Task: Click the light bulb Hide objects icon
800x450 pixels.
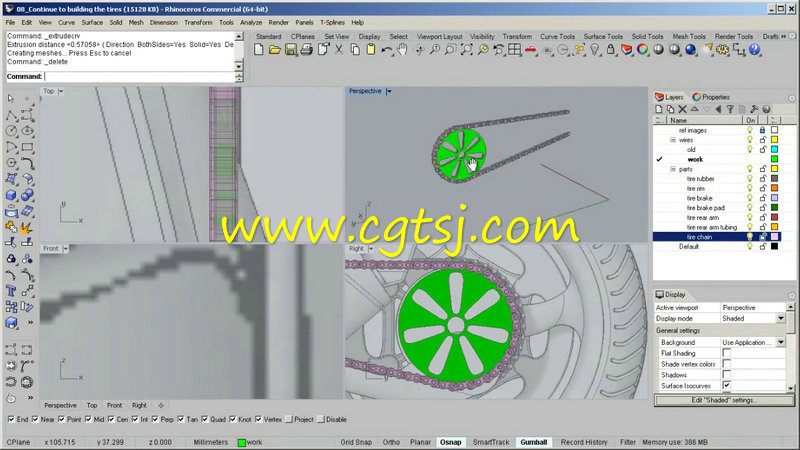Action: click(595, 49)
